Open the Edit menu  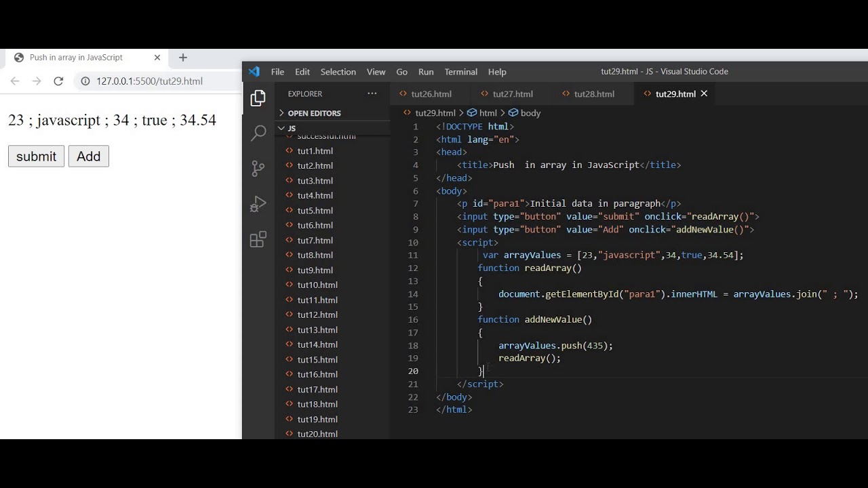coord(302,72)
